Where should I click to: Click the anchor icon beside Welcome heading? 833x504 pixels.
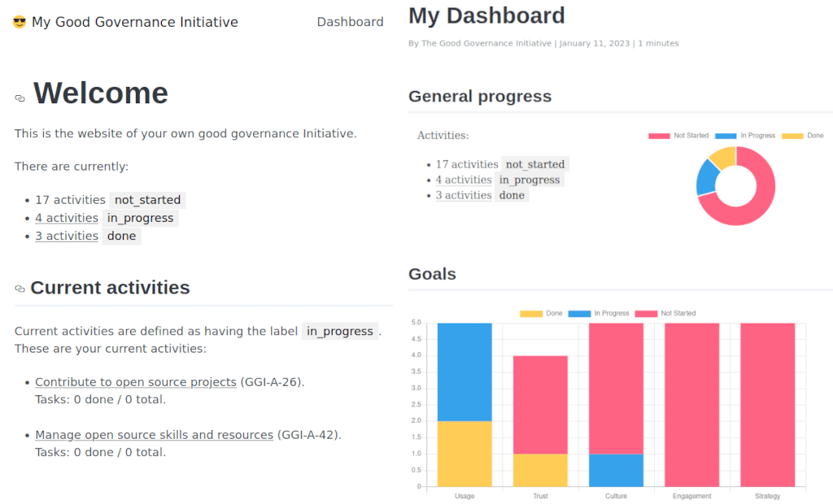tap(19, 98)
